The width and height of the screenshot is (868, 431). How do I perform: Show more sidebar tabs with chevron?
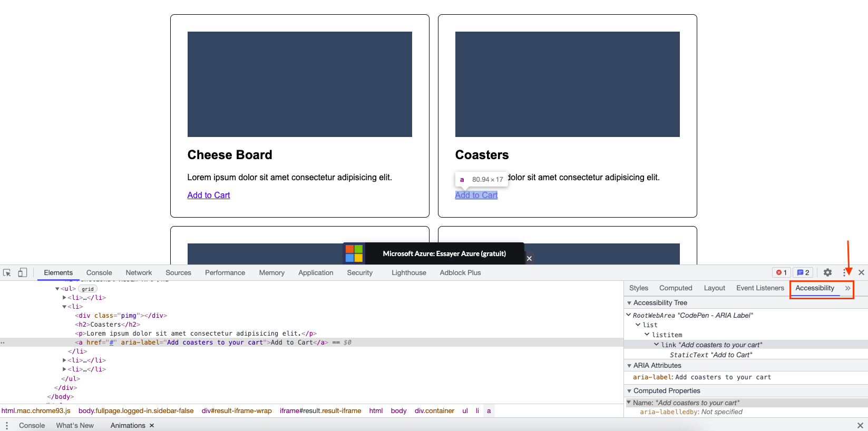click(847, 288)
